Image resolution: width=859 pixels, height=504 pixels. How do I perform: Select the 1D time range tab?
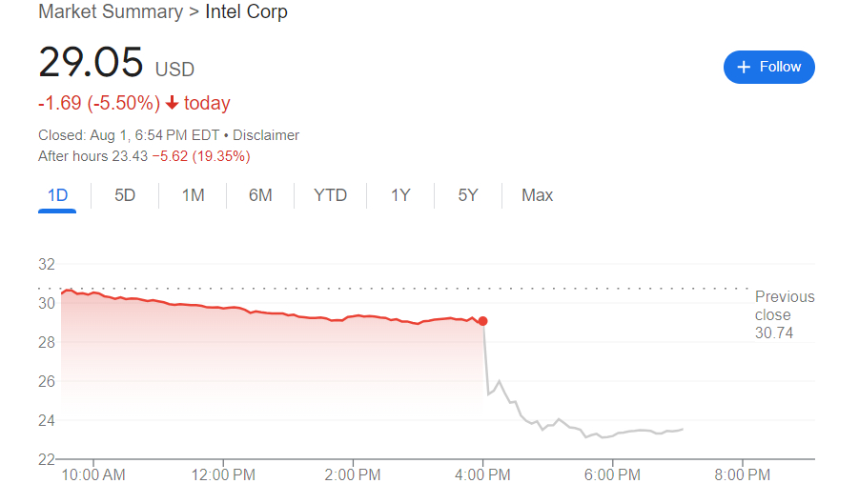click(x=58, y=195)
